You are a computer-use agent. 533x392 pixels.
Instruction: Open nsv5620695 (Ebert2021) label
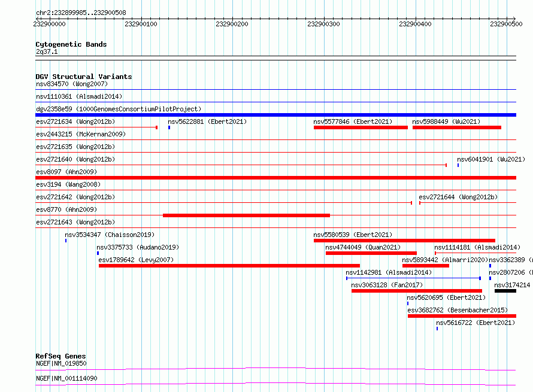(x=446, y=297)
